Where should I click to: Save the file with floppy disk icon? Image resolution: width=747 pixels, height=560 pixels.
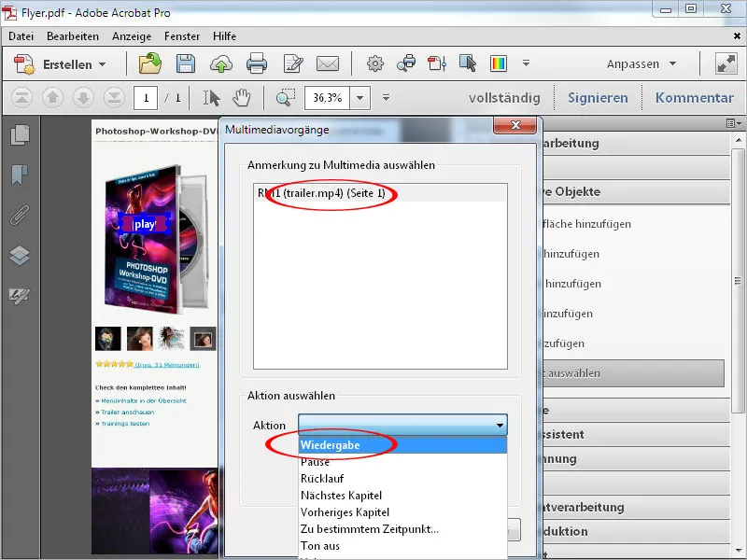pyautogui.click(x=186, y=63)
